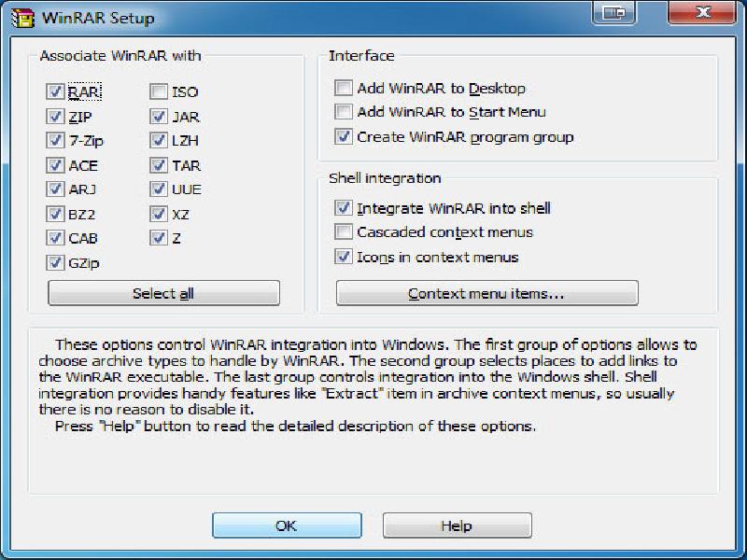This screenshot has width=747, height=560.
Task: Open Context menu items dialog
Action: point(486,293)
